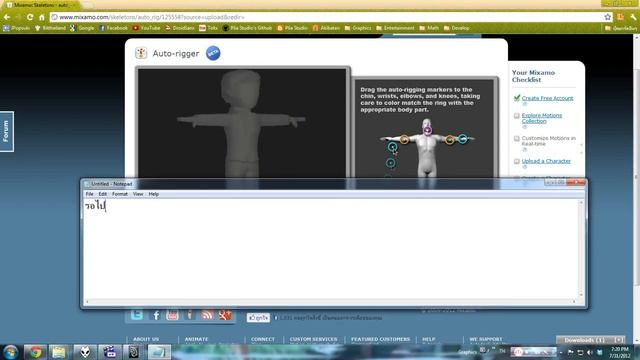
Task: Go to browser Home icon
Action: (x=42, y=17)
